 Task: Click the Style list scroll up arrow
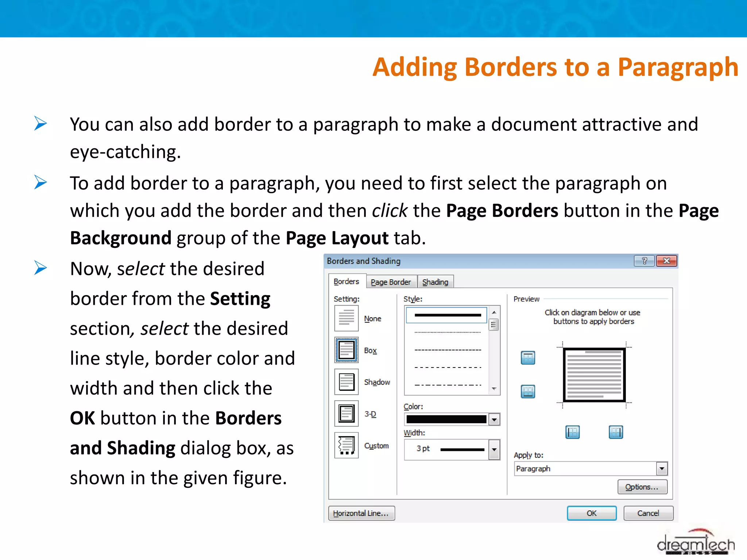(x=494, y=312)
